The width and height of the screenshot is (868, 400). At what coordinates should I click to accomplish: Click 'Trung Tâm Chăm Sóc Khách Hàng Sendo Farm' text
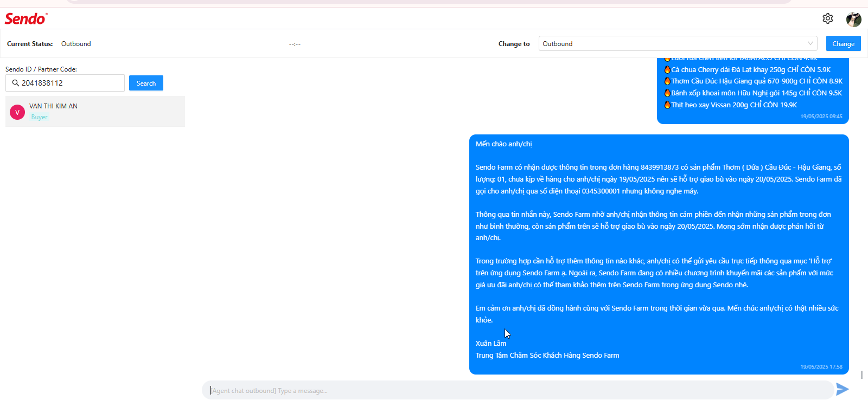[547, 356]
